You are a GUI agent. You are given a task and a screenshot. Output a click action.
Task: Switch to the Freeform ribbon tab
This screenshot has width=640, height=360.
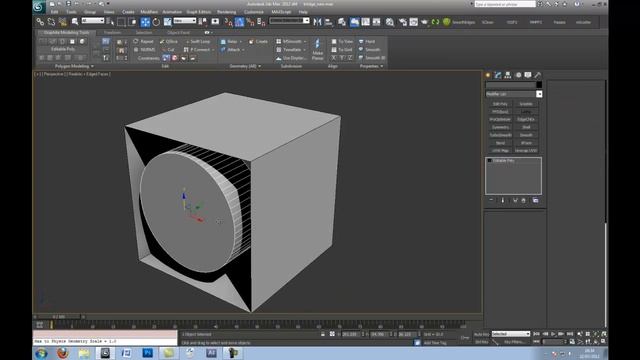click(x=112, y=32)
